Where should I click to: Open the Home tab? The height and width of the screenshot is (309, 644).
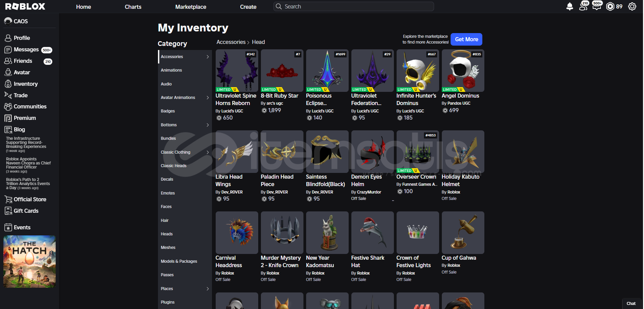click(x=83, y=7)
